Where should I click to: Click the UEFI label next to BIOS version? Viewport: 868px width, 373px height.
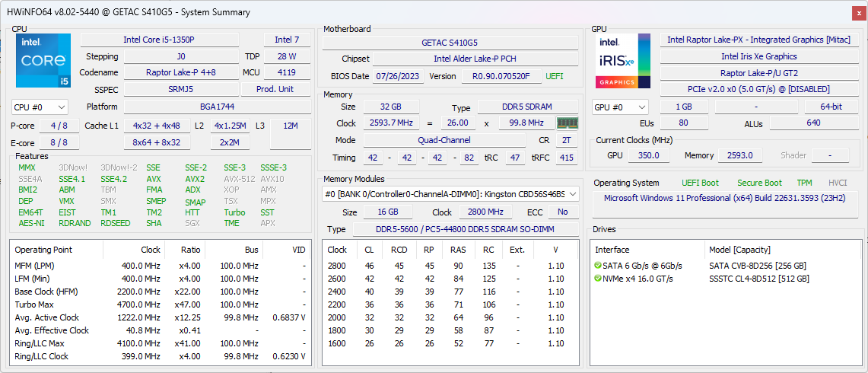(555, 76)
